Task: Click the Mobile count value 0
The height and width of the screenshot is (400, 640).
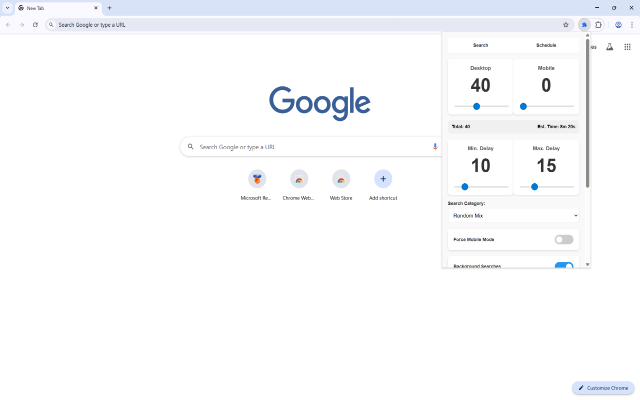Action: point(546,85)
